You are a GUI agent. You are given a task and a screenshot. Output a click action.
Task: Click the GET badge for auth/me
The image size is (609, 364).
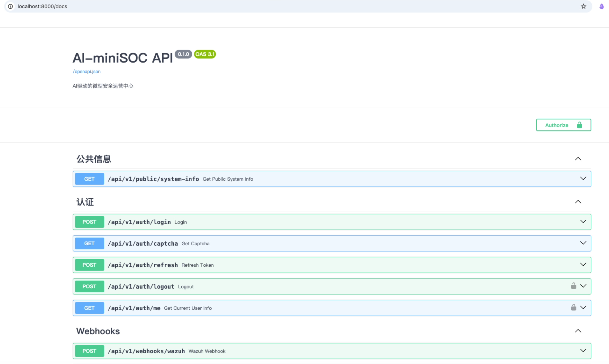(x=89, y=308)
